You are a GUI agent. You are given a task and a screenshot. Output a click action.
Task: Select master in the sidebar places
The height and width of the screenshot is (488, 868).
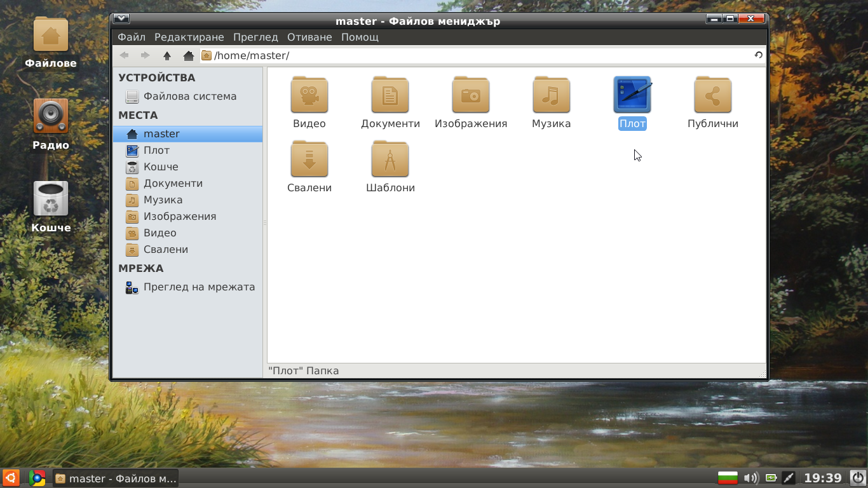pyautogui.click(x=187, y=134)
